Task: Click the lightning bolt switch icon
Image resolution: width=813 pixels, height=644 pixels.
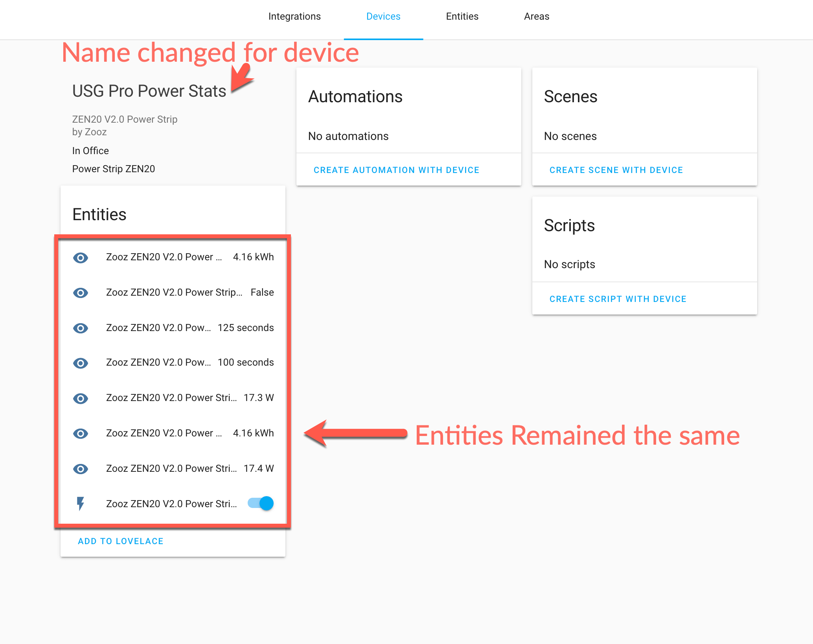Action: pyautogui.click(x=81, y=504)
